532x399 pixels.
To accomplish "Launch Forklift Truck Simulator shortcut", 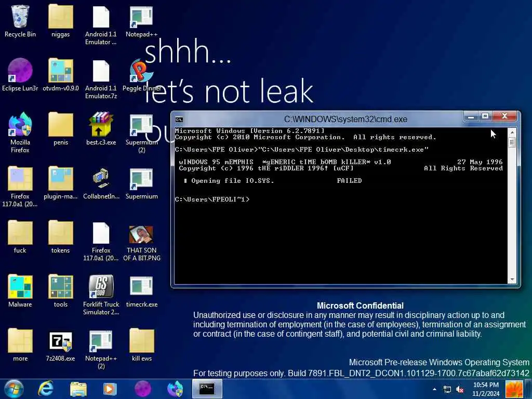I will click(x=101, y=295).
